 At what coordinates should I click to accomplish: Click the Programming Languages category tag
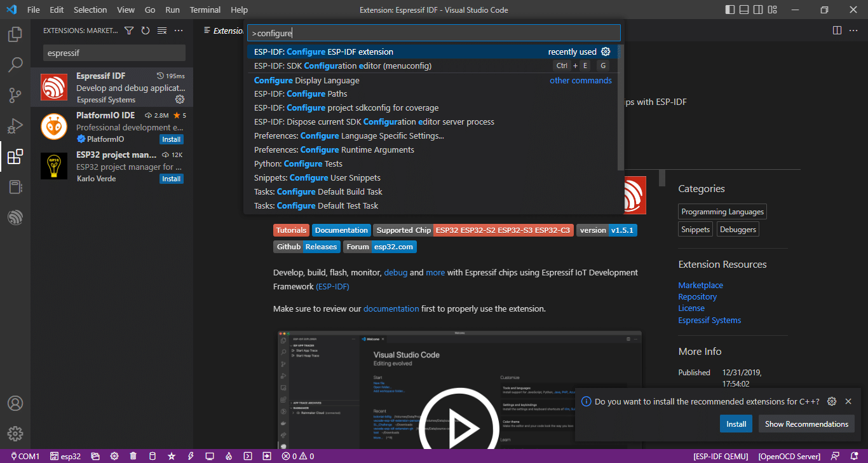722,212
